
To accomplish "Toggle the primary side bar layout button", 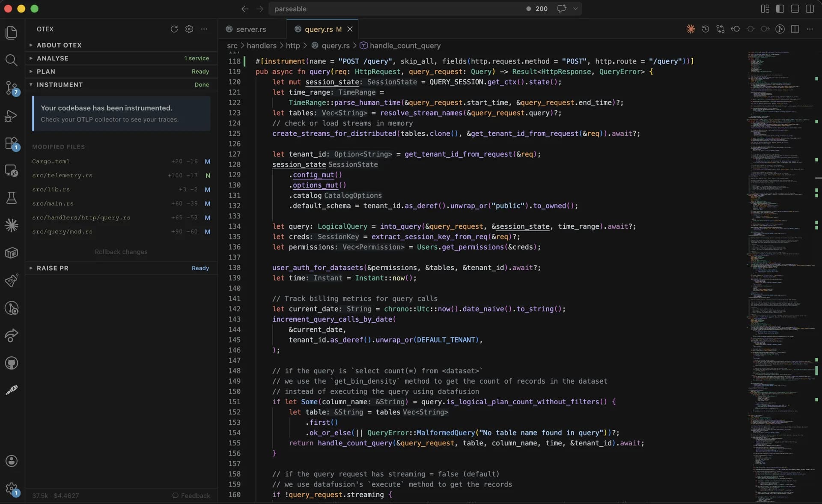I will [780, 9].
